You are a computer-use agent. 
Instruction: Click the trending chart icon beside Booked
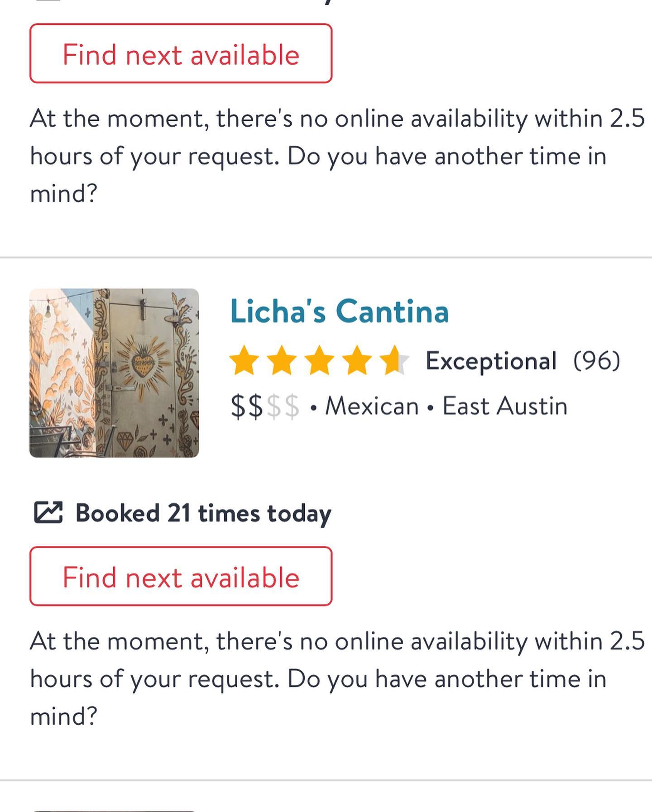click(48, 513)
